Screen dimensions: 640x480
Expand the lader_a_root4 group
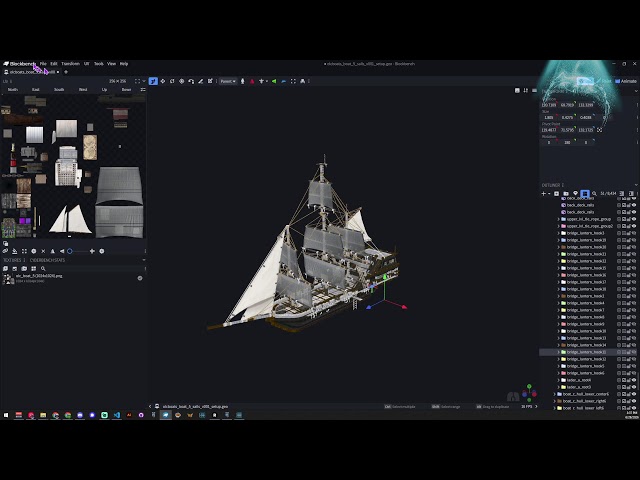point(559,380)
